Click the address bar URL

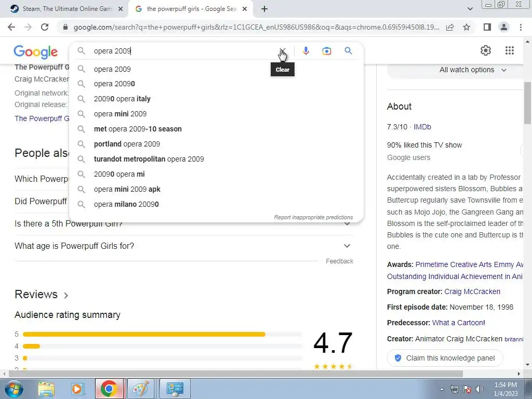[x=256, y=27]
